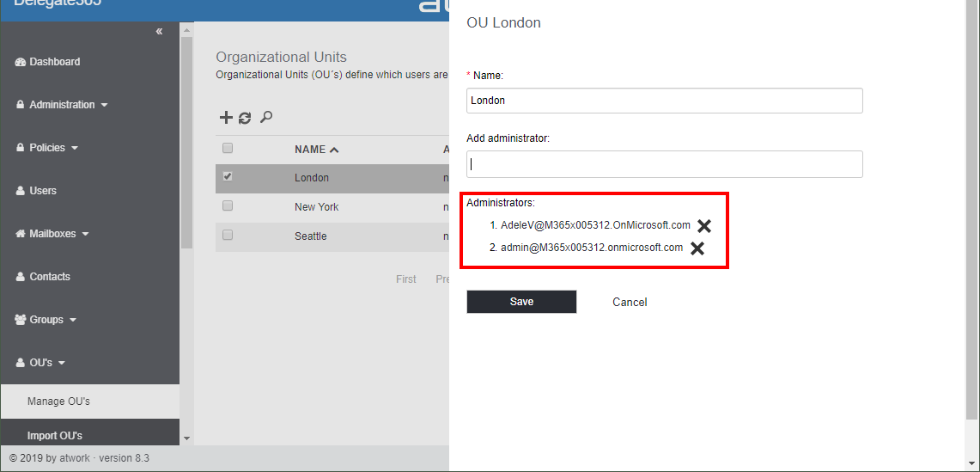Open Manage OU's menu item
This screenshot has height=472, width=980.
point(58,402)
